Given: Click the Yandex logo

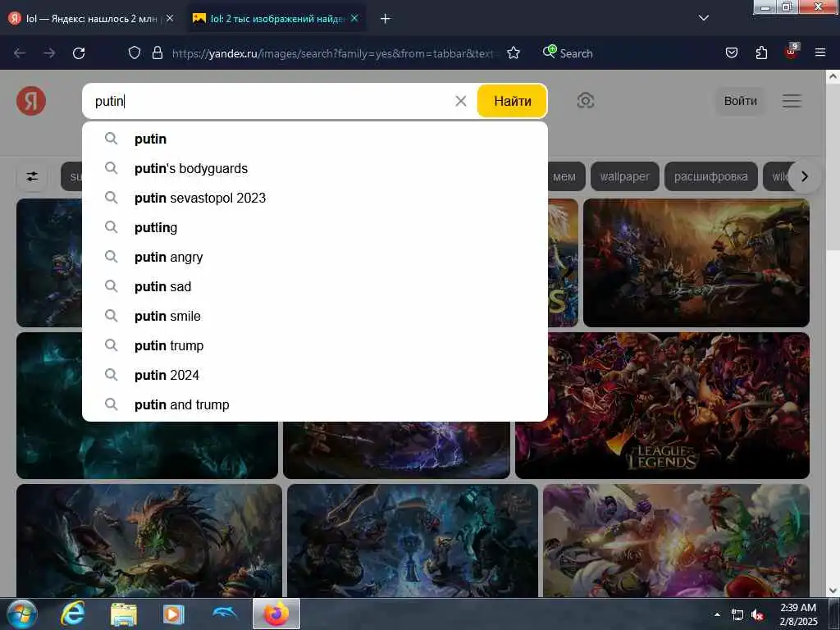Looking at the screenshot, I should [x=31, y=101].
